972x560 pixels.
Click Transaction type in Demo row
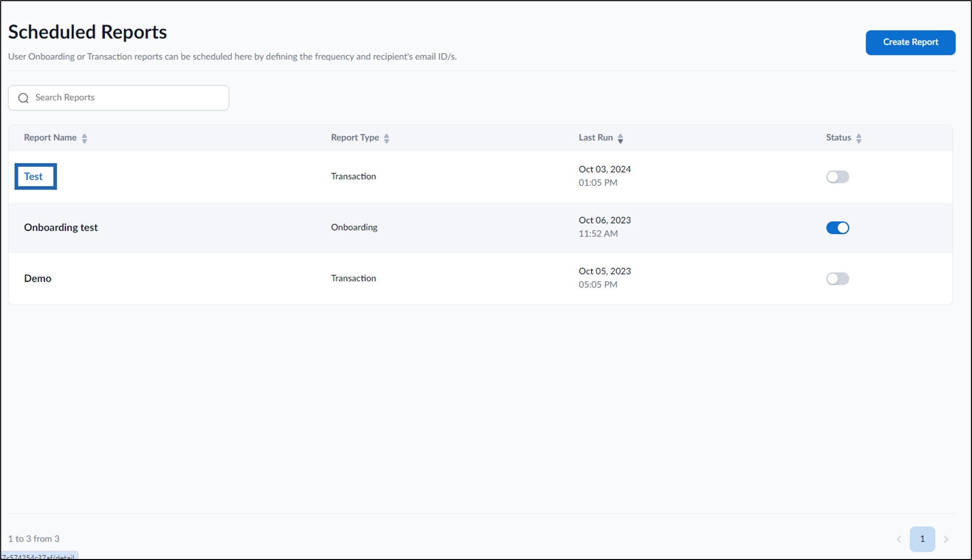click(353, 278)
